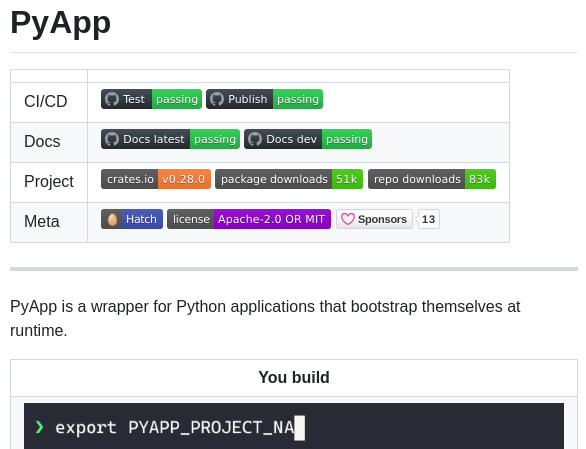Click the Docs row label
This screenshot has height=449, width=586.
pyautogui.click(x=42, y=141)
